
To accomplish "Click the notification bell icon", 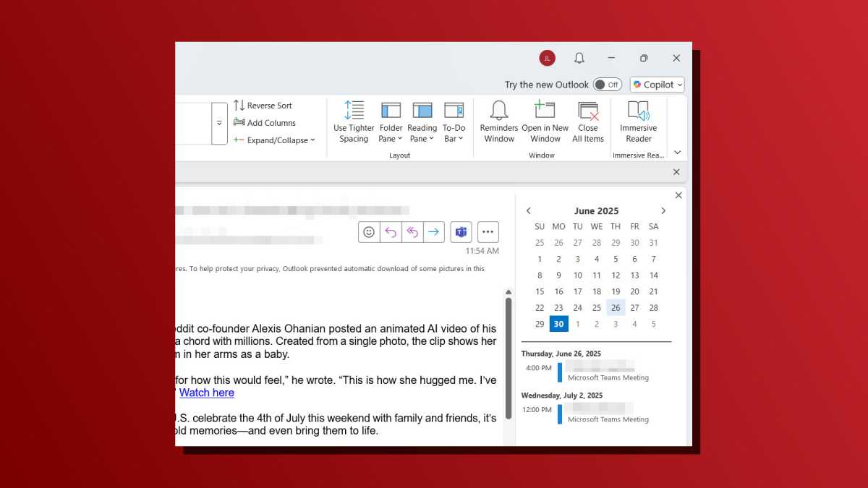I will click(x=579, y=58).
